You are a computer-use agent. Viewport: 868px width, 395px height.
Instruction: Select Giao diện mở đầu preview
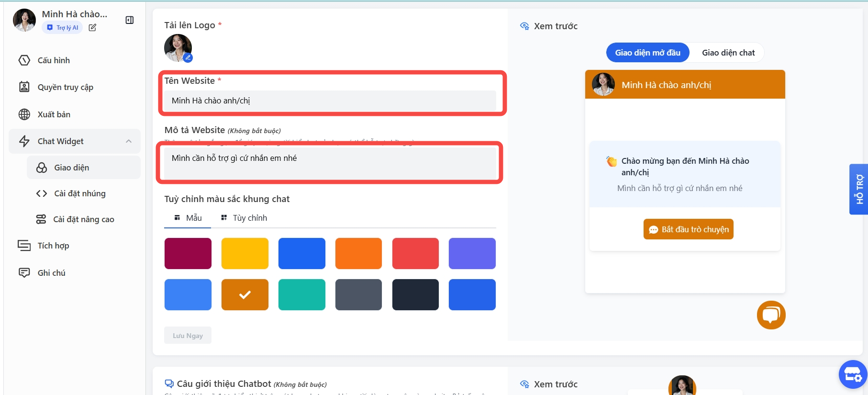coord(647,53)
